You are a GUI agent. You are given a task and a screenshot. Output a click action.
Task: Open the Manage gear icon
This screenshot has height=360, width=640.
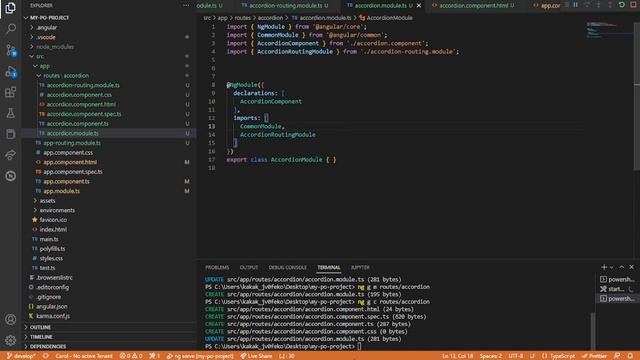(11, 340)
